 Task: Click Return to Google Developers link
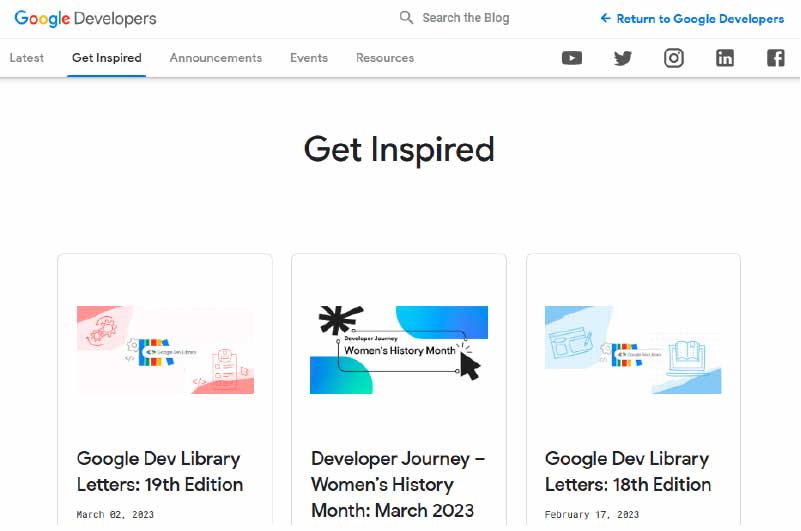pos(700,19)
